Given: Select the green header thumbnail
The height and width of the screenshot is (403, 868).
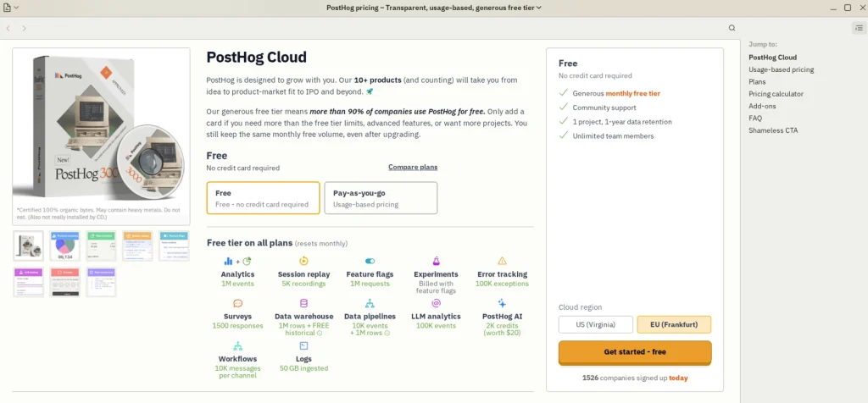Looking at the screenshot, I should [x=102, y=246].
